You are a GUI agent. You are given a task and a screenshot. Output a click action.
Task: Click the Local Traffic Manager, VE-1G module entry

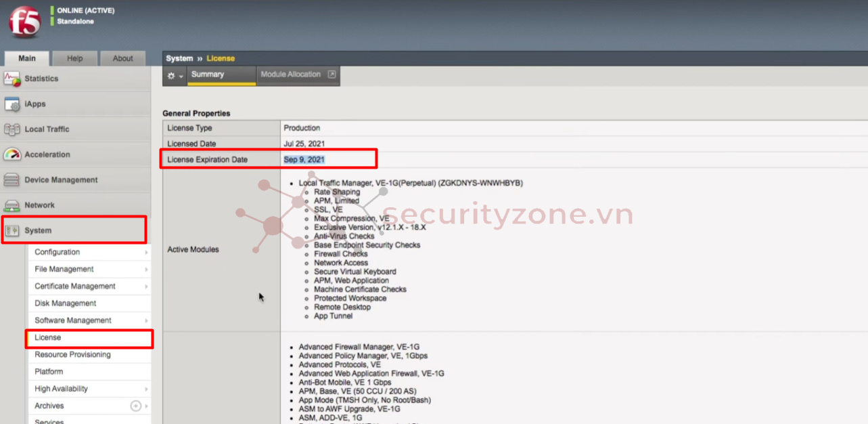(411, 183)
